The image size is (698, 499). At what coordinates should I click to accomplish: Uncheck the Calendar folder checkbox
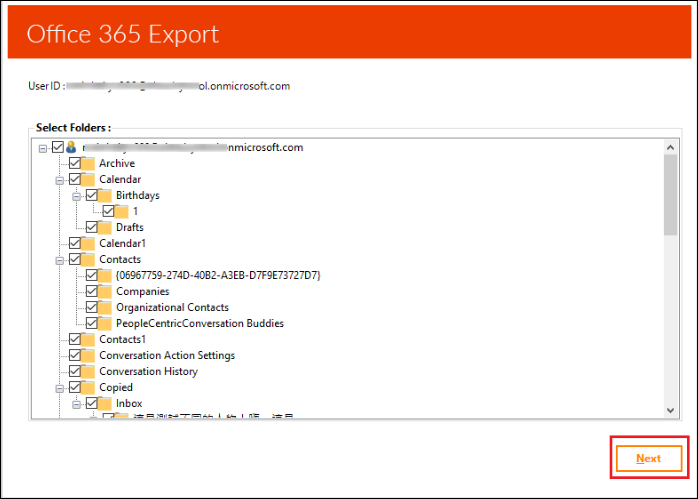pos(75,179)
